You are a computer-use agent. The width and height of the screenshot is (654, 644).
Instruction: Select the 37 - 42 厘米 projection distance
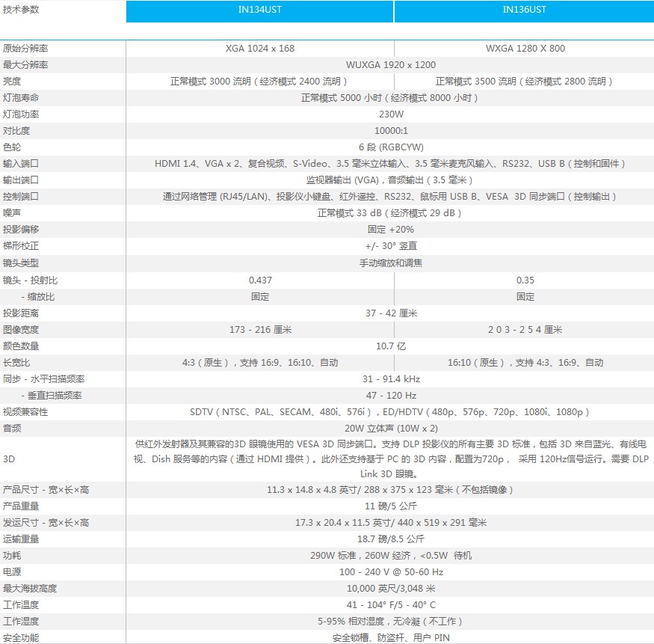pyautogui.click(x=391, y=313)
